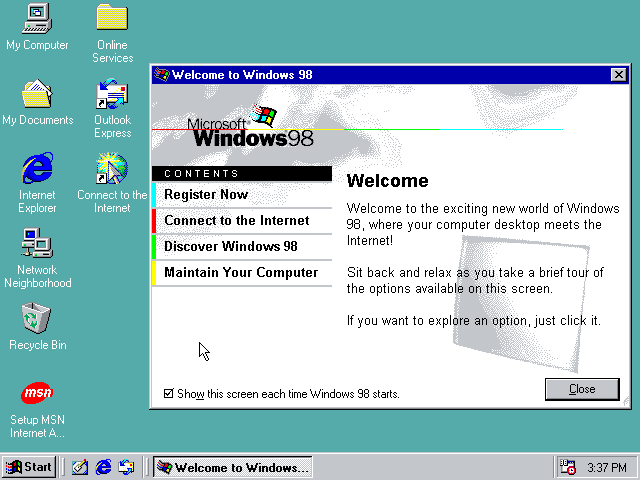The image size is (640, 480).
Task: Uncheck Show this screen each time checkbox
Action: point(169,393)
